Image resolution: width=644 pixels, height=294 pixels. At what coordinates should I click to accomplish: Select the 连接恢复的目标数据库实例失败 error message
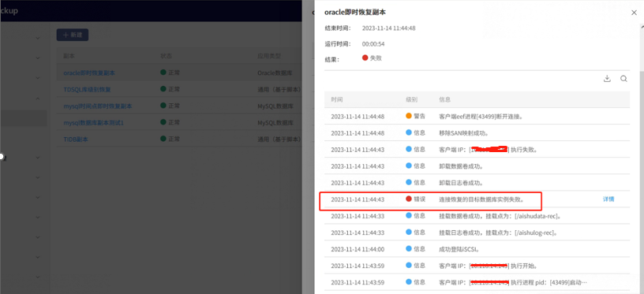pyautogui.click(x=481, y=199)
